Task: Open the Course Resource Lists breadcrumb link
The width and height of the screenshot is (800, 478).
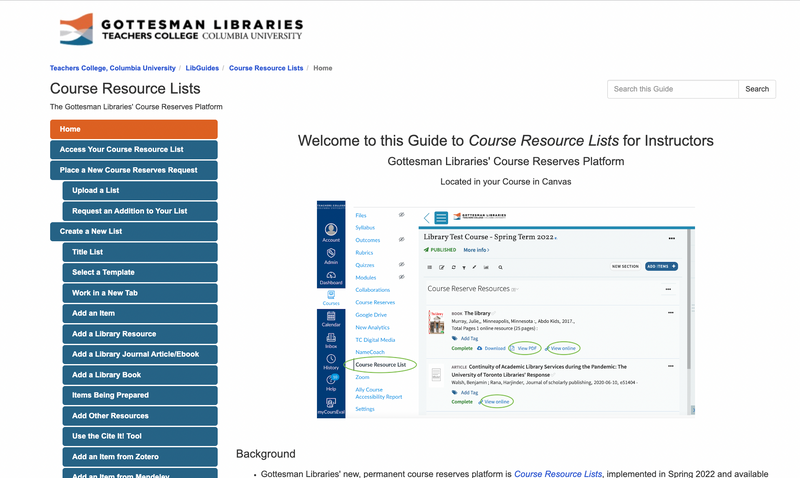Action: coord(266,68)
